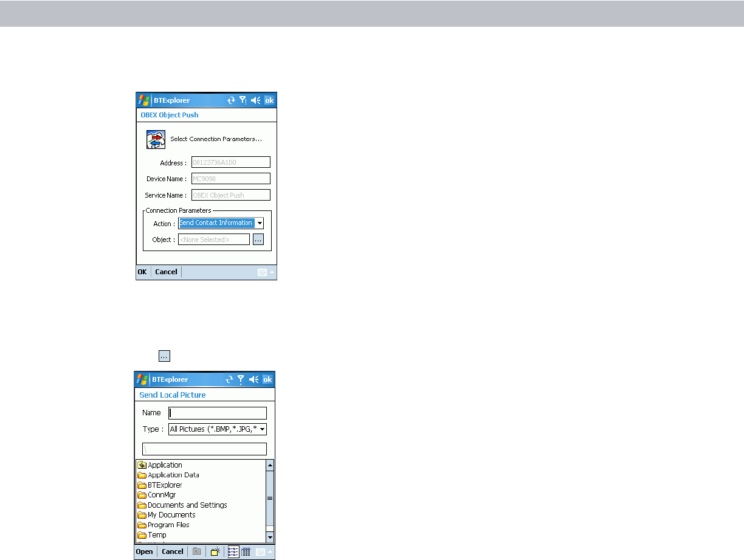Tap OK in OBEX Object Push bottom bar
Viewport: 744px width, 560px height.
[x=142, y=272]
